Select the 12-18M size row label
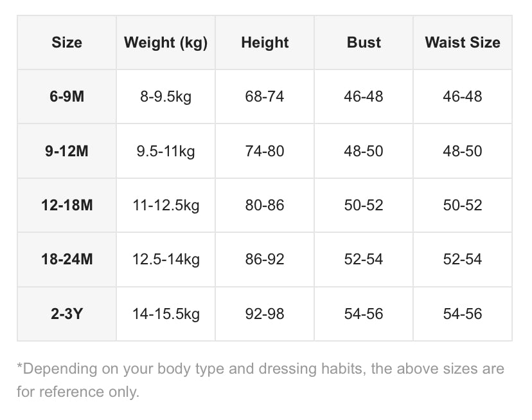Screen dimensions: 532x420 [67, 205]
